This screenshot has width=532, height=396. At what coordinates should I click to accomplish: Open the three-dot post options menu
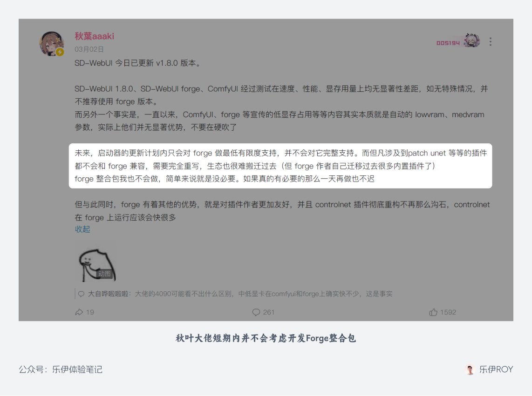(490, 41)
